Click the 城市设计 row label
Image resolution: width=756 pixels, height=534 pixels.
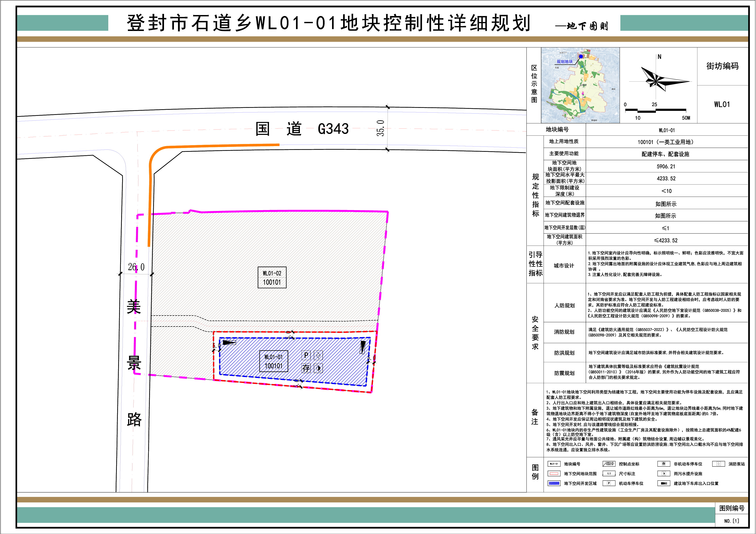click(564, 266)
